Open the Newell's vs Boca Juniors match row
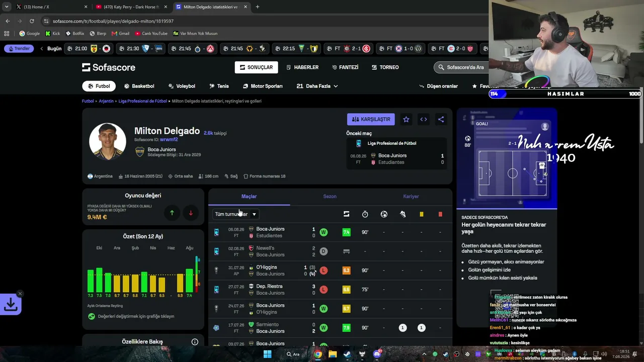Image resolution: width=644 pixels, height=362 pixels. click(331, 251)
